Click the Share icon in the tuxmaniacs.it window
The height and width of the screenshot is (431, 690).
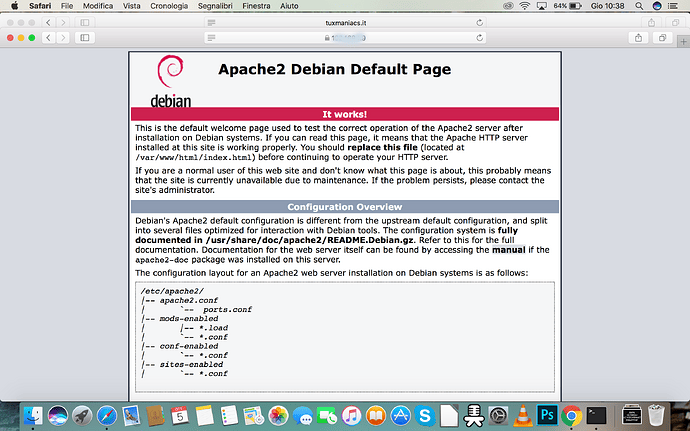coord(652,22)
